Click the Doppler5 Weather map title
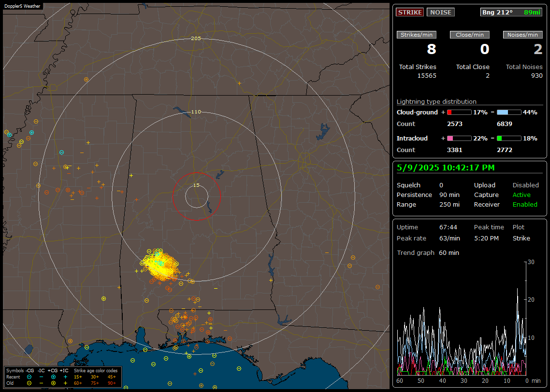The height and width of the screenshot is (392, 550). pyautogui.click(x=22, y=6)
